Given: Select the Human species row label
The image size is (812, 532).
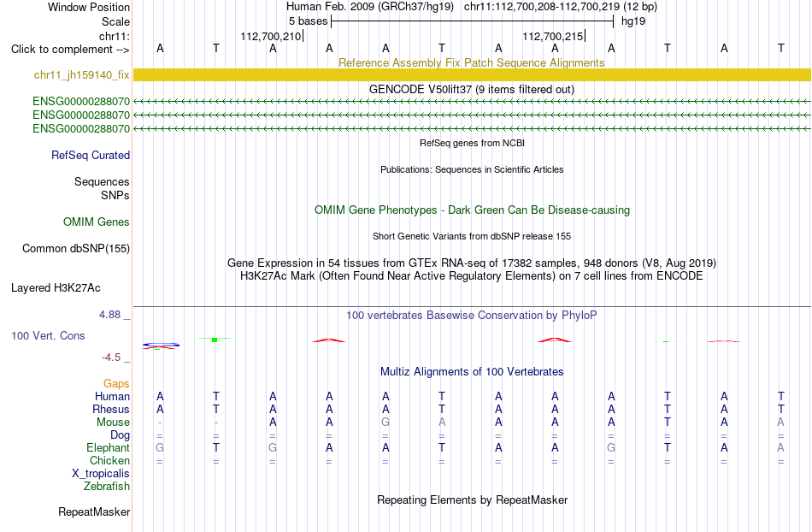Looking at the screenshot, I should click(112, 396).
